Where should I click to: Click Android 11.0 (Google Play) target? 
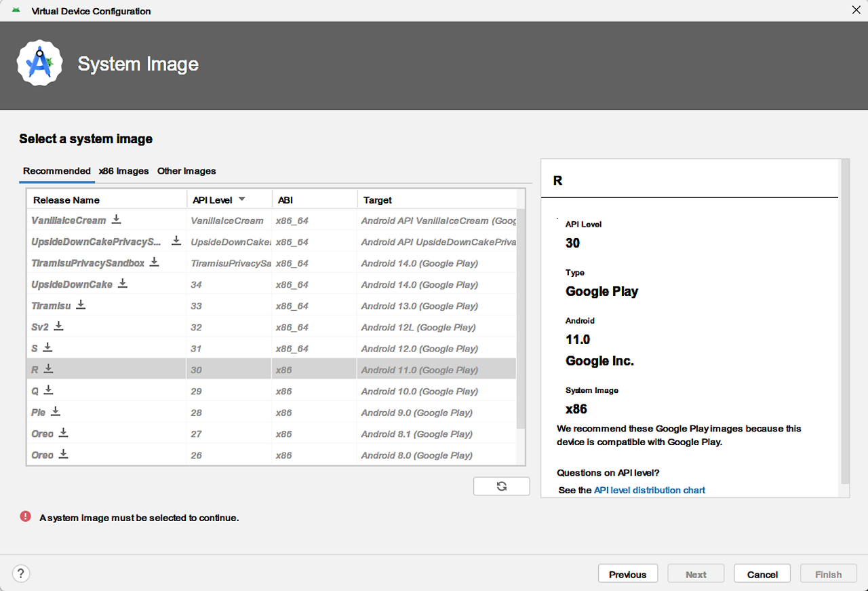(419, 370)
